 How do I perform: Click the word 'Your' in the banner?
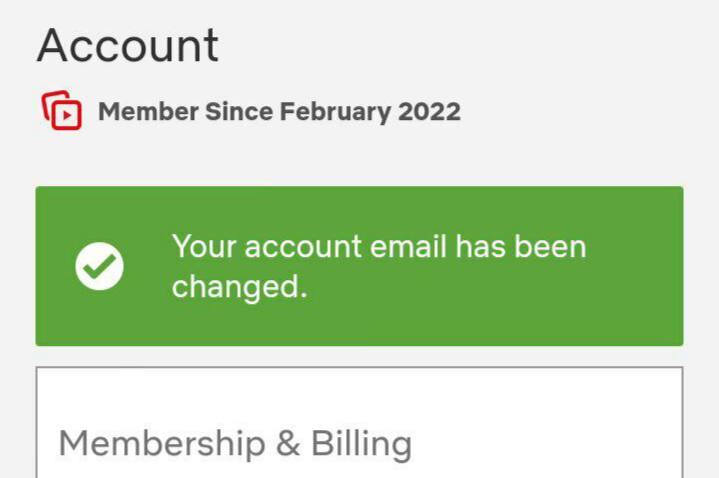tap(204, 247)
